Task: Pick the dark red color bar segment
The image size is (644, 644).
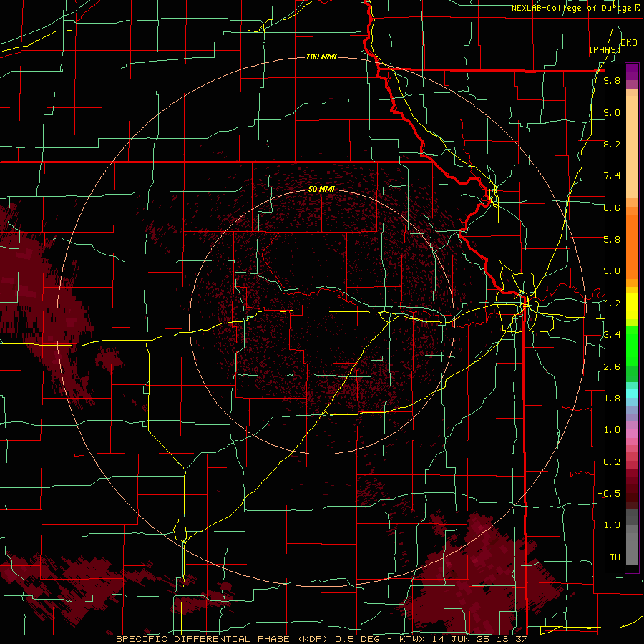Action: point(632,489)
